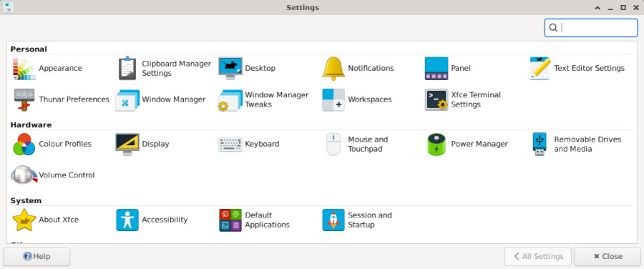The width and height of the screenshot is (644, 269).
Task: Open Removable Drives and Media icon
Action: click(540, 144)
